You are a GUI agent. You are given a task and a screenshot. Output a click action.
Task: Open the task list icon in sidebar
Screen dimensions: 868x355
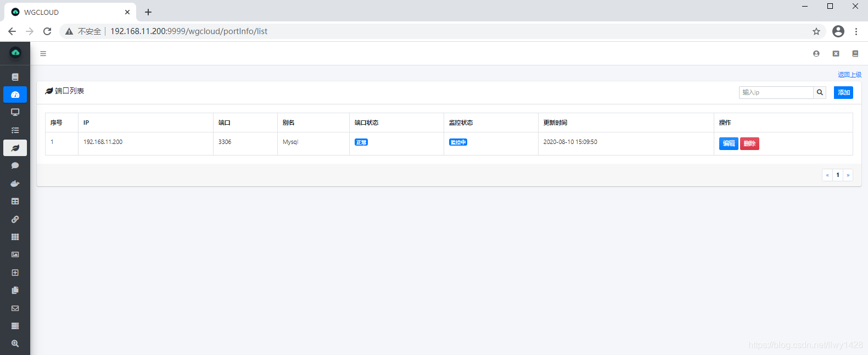15,130
